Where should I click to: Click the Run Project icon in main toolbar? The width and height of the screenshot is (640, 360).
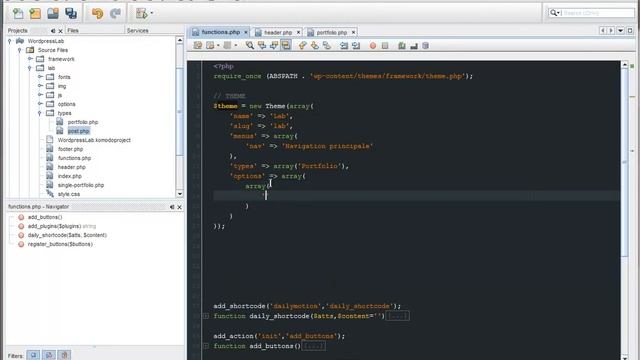(x=141, y=13)
